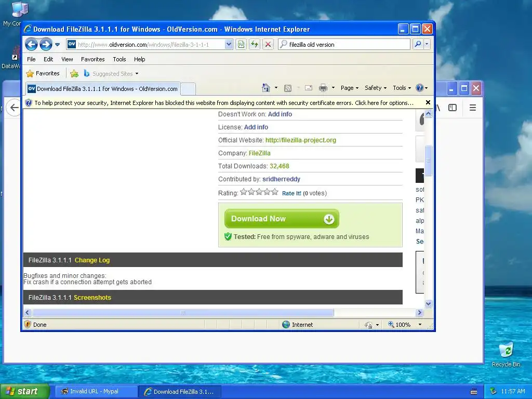Switch to Invalid URL - Mypal taskbar button

(x=96, y=392)
